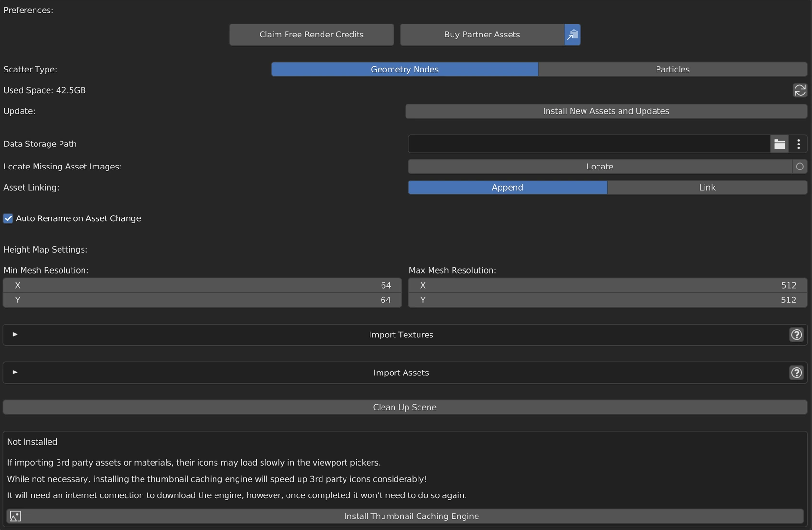
Task: Uncheck Auto Rename on Asset Change
Action: click(8, 218)
